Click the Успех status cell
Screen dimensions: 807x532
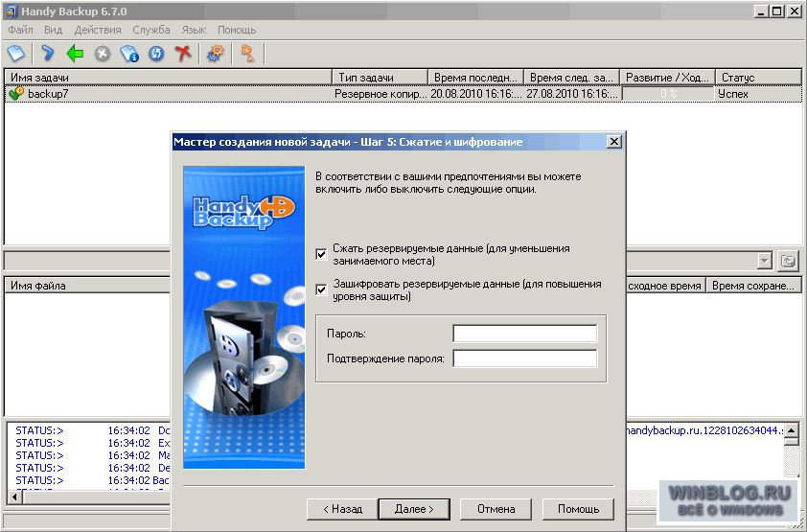[733, 94]
